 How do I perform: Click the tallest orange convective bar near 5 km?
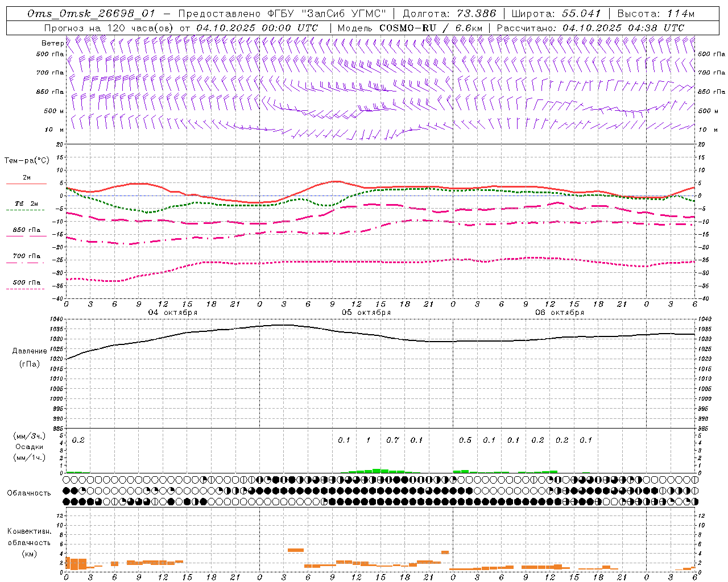click(x=296, y=550)
